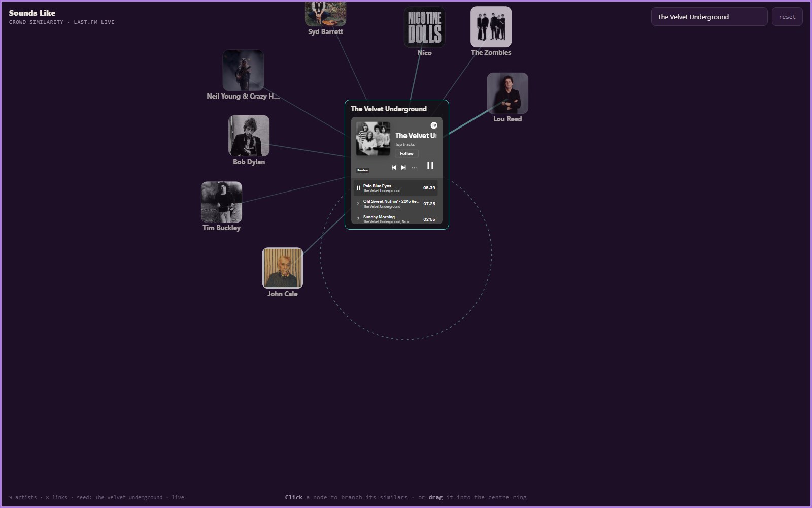Open the Lou Reed artist node

point(507,93)
